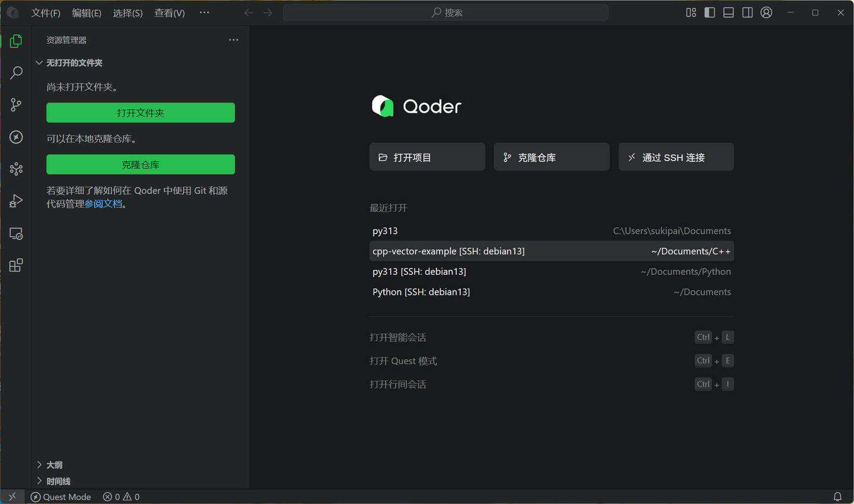Viewport: 854px width, 504px height.
Task: Open the remote window status bar icon
Action: click(12, 497)
